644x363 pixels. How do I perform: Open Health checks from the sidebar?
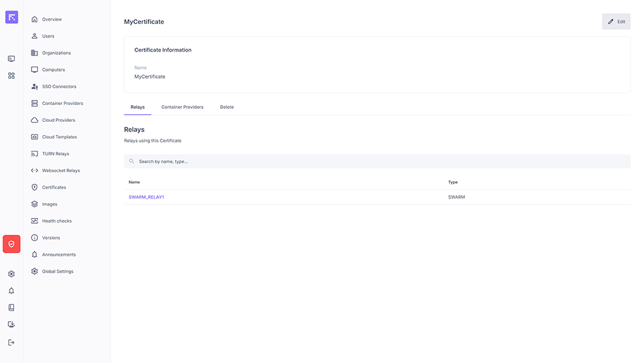tap(57, 221)
